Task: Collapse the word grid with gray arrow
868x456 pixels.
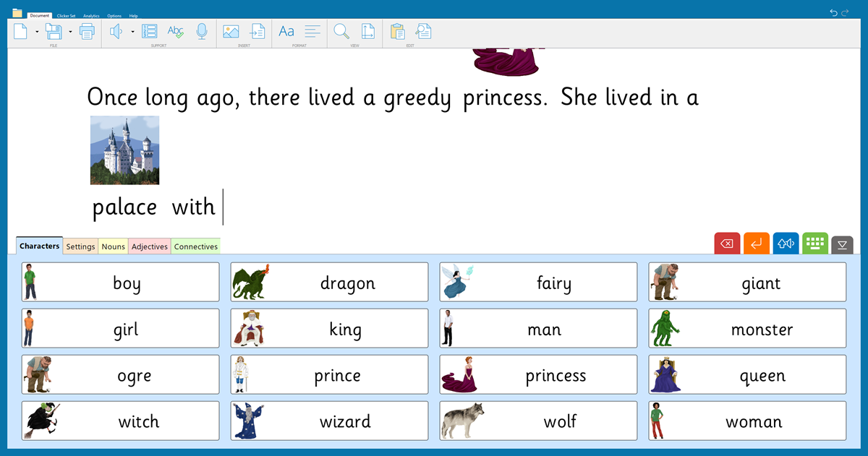Action: (842, 245)
